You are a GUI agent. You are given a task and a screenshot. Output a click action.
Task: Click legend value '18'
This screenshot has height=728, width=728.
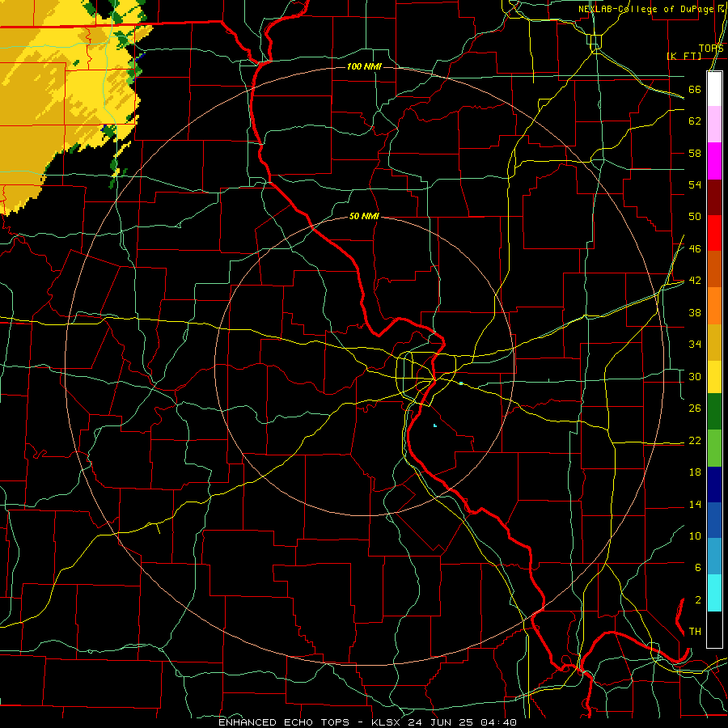coord(695,472)
